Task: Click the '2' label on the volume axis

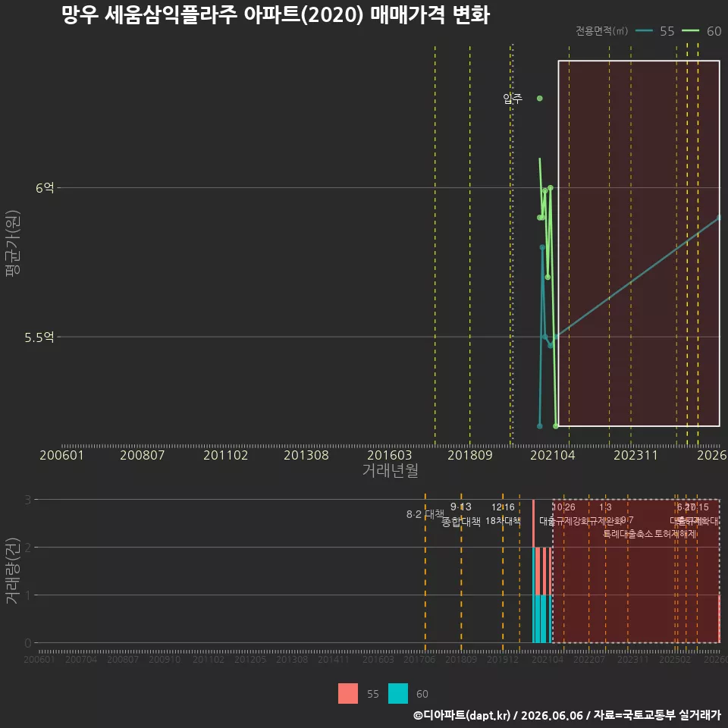Action: tap(27, 548)
